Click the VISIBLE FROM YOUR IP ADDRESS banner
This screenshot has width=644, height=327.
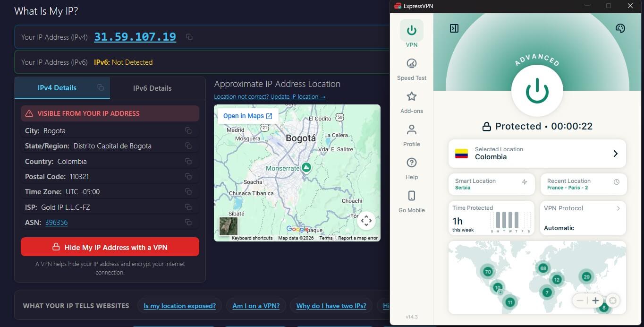(110, 113)
